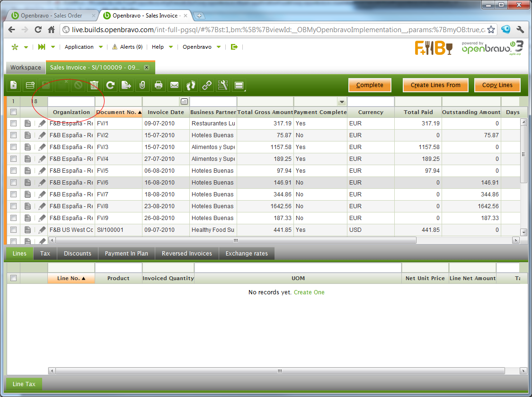Close the Sales Invoice tab
This screenshot has width=532, height=397.
(147, 68)
